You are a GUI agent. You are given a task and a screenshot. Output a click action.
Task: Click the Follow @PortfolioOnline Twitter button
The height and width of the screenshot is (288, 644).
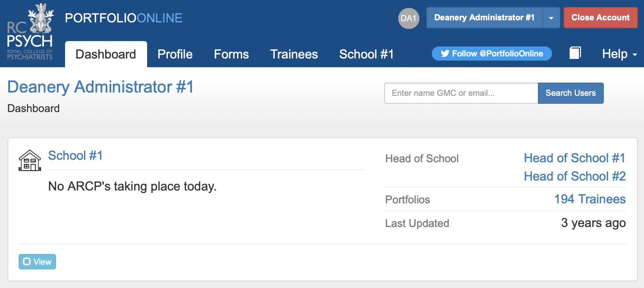pos(492,54)
